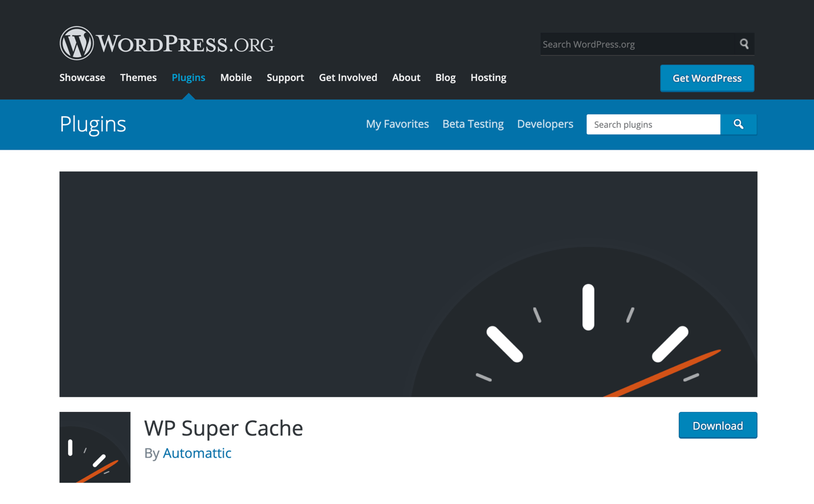The height and width of the screenshot is (504, 814).
Task: Click the Download button
Action: 718,425
